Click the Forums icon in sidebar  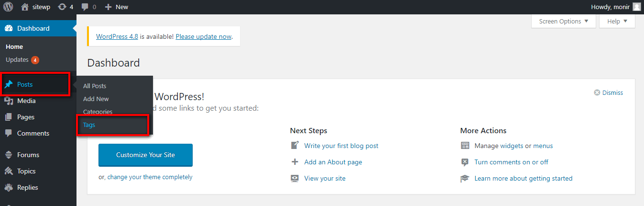click(x=9, y=155)
